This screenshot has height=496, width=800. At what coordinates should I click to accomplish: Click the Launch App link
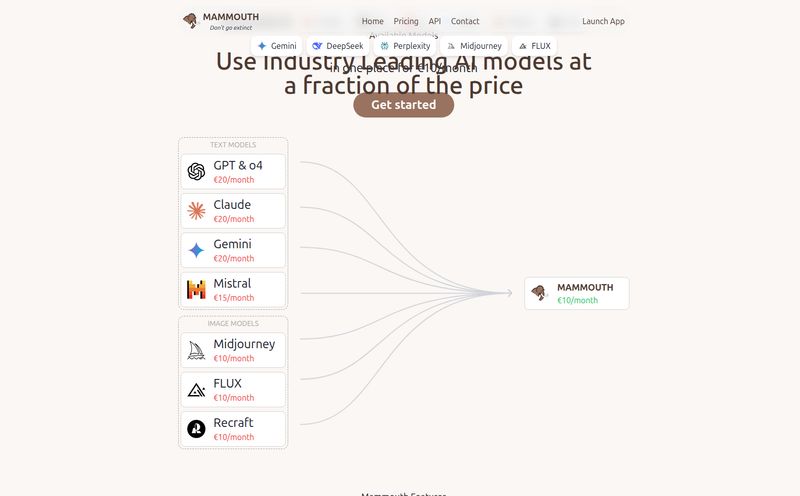pos(603,21)
